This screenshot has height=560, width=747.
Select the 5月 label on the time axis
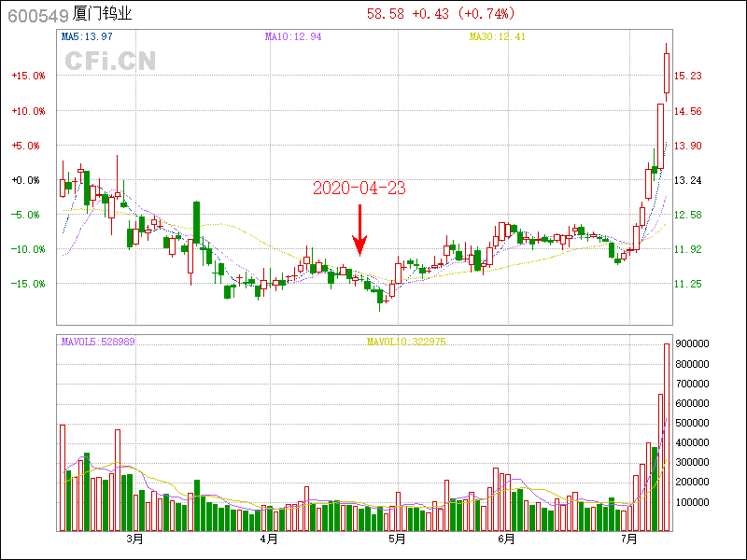[397, 539]
